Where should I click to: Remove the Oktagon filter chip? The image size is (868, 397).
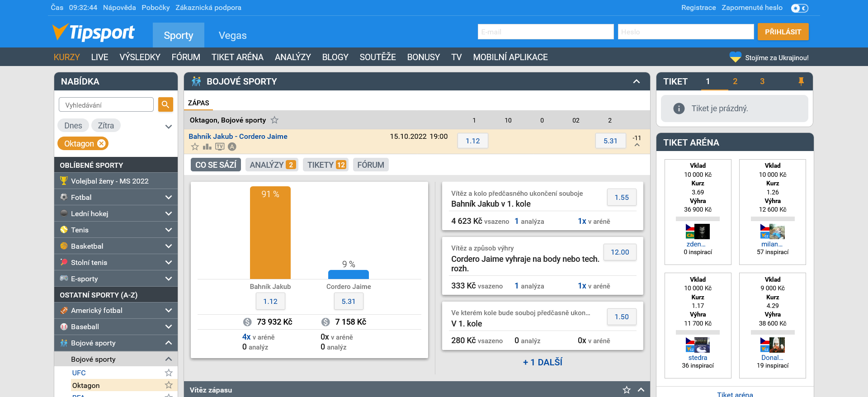point(101,143)
